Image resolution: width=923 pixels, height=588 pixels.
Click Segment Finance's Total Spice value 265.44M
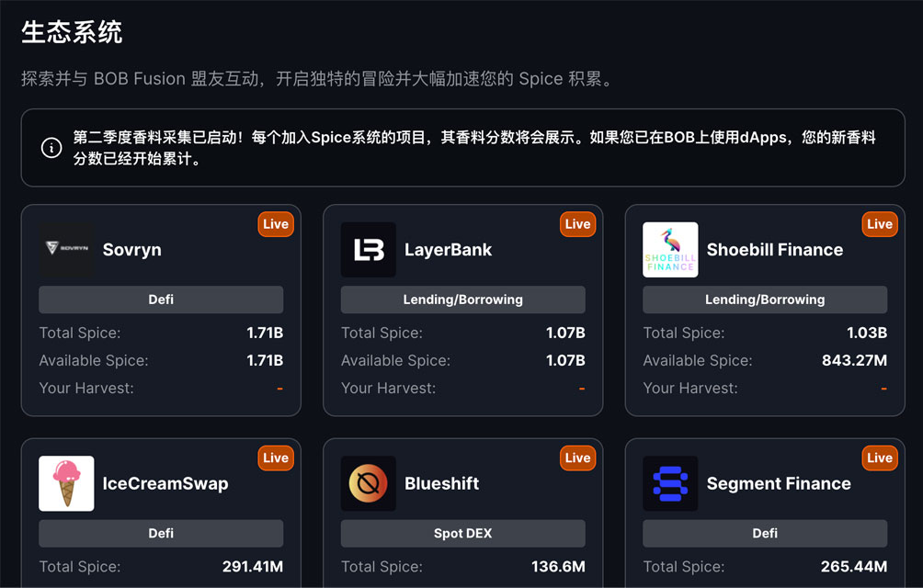pyautogui.click(x=853, y=567)
